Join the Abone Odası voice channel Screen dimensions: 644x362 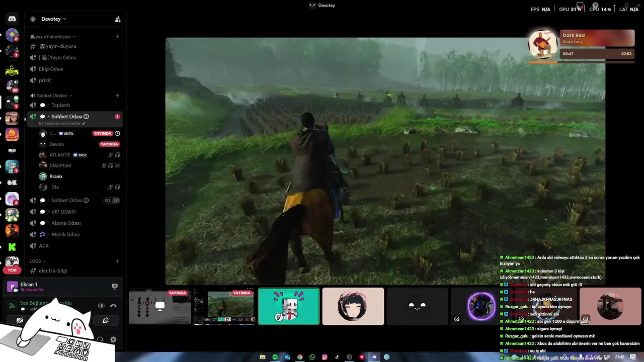point(75,223)
